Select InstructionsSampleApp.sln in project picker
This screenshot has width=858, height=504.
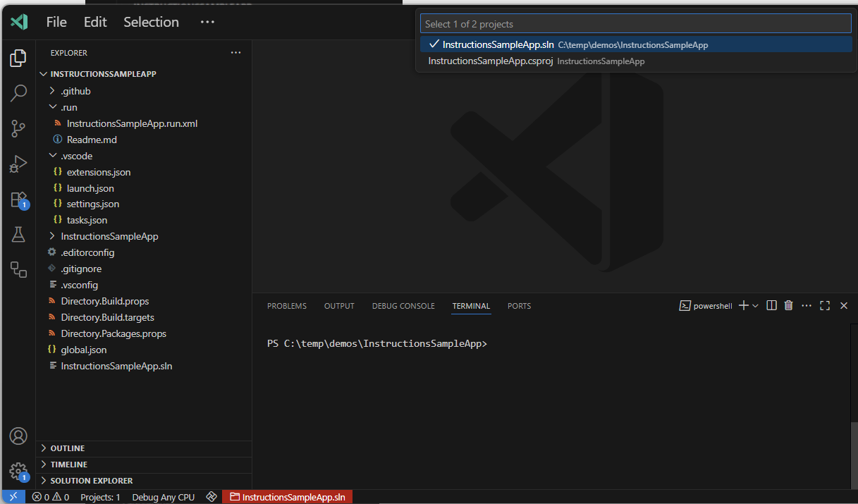[x=636, y=44]
